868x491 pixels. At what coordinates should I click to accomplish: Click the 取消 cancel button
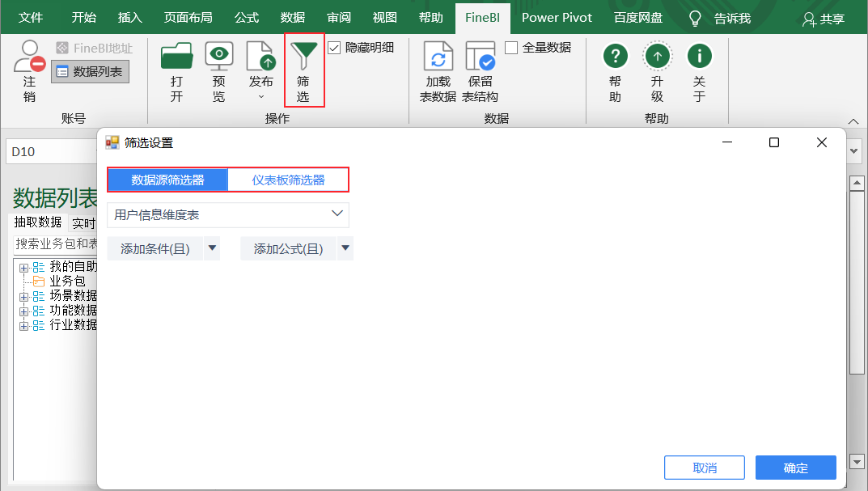pyautogui.click(x=705, y=468)
